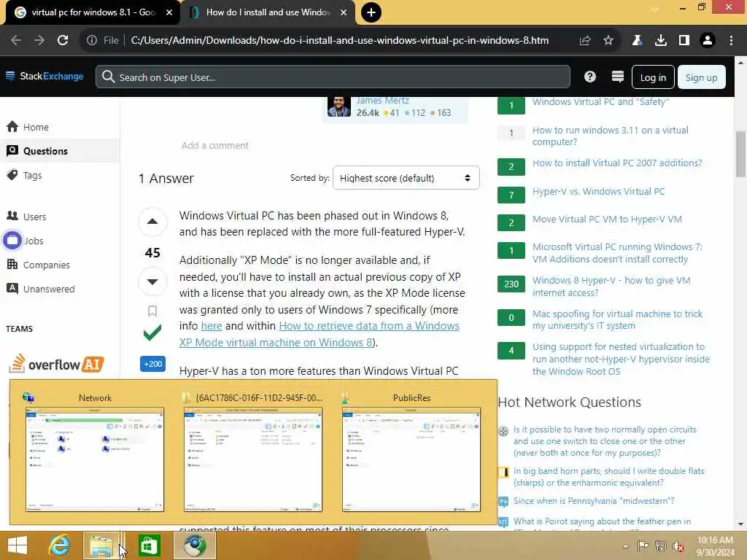The height and width of the screenshot is (560, 747).
Task: Open the downloads icon in browser toolbar
Action: (x=661, y=41)
